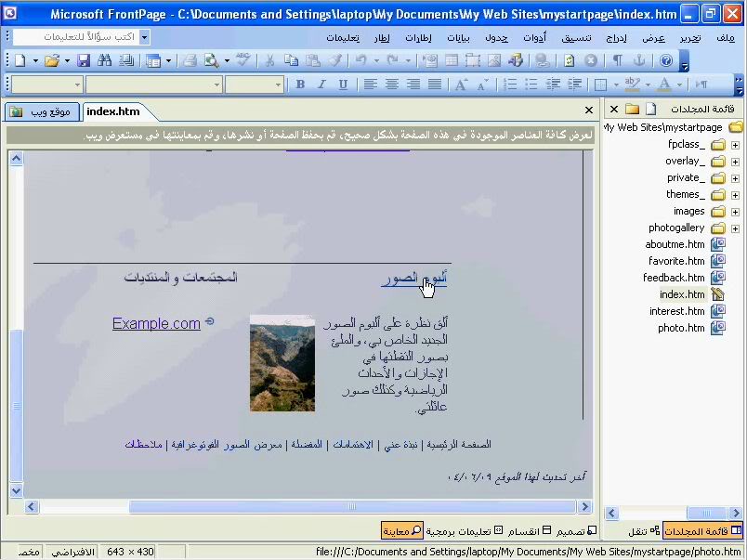Click the Find binoculars icon
The height and width of the screenshot is (560, 747).
(x=104, y=60)
